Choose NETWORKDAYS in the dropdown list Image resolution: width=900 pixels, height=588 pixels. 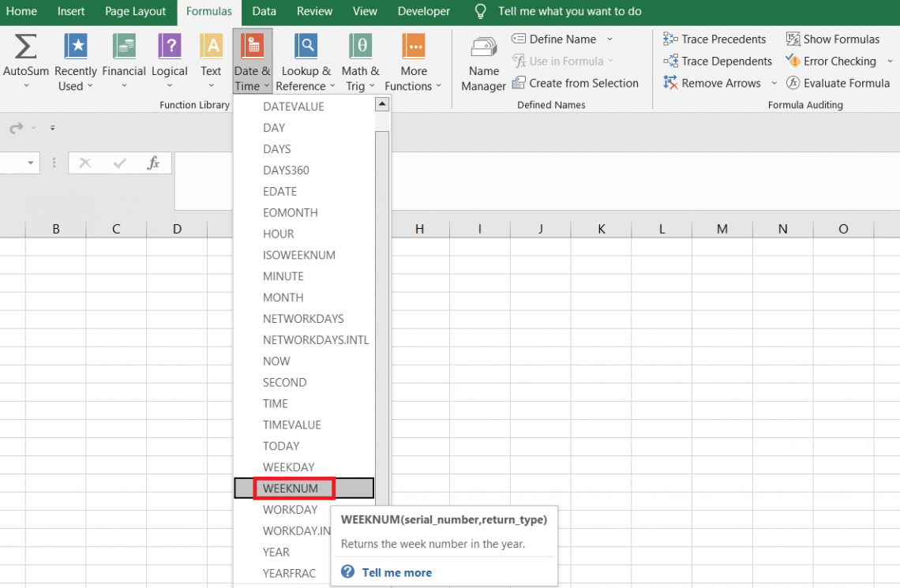click(x=303, y=319)
